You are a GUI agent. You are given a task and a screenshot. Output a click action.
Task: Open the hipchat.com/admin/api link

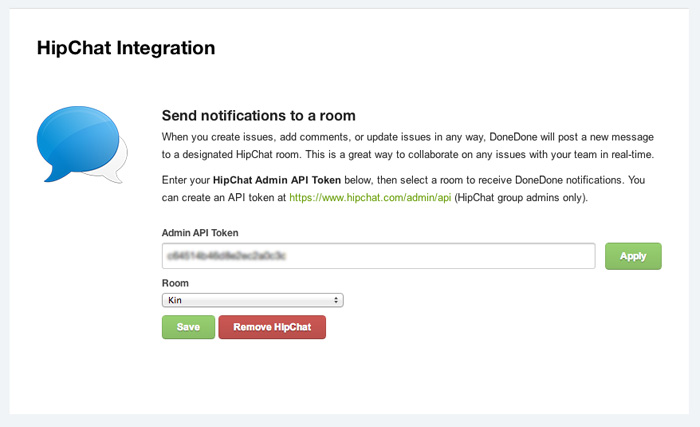point(370,197)
